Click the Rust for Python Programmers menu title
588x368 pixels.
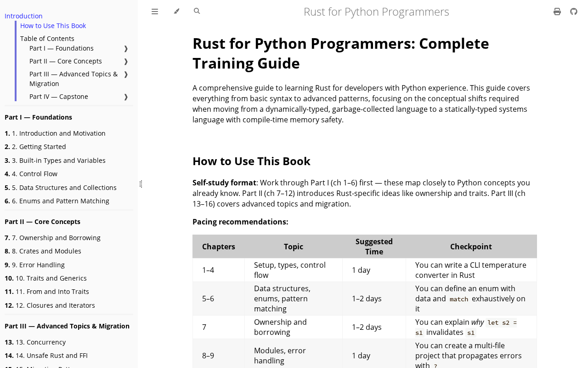click(x=376, y=11)
